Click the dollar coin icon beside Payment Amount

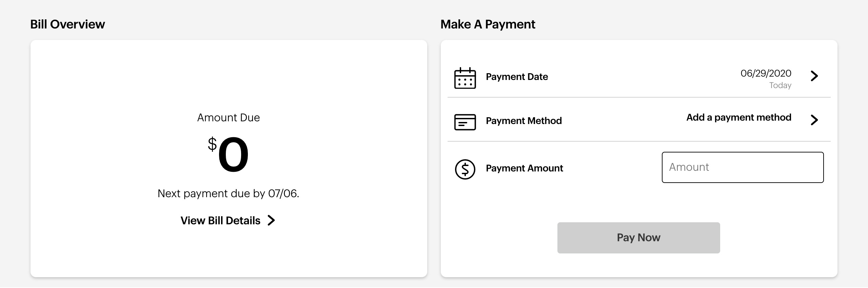pyautogui.click(x=465, y=169)
